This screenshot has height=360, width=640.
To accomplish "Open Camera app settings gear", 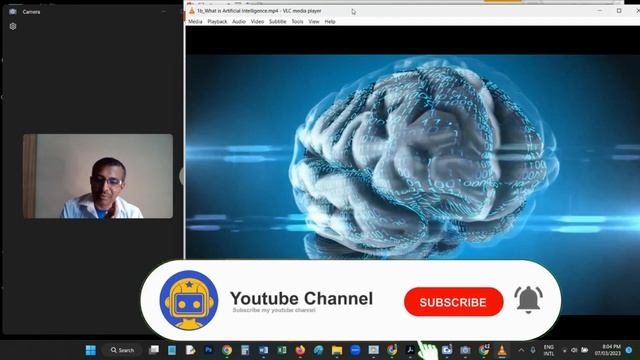I will (x=13, y=27).
